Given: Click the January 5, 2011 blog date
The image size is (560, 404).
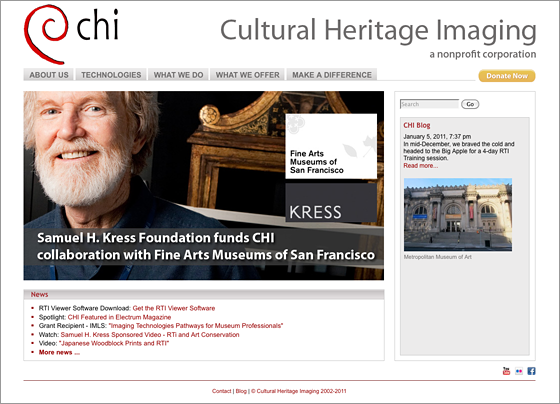Looking at the screenshot, I should tap(437, 136).
